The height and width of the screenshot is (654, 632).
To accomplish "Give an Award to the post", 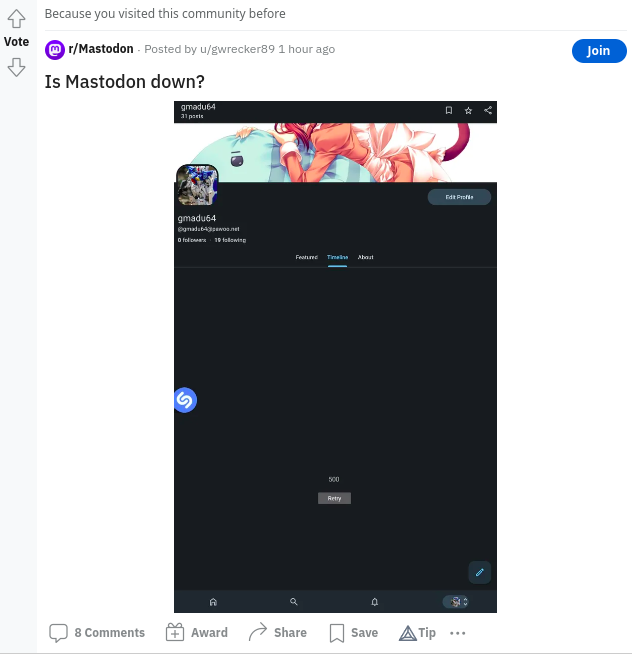I will [x=197, y=633].
